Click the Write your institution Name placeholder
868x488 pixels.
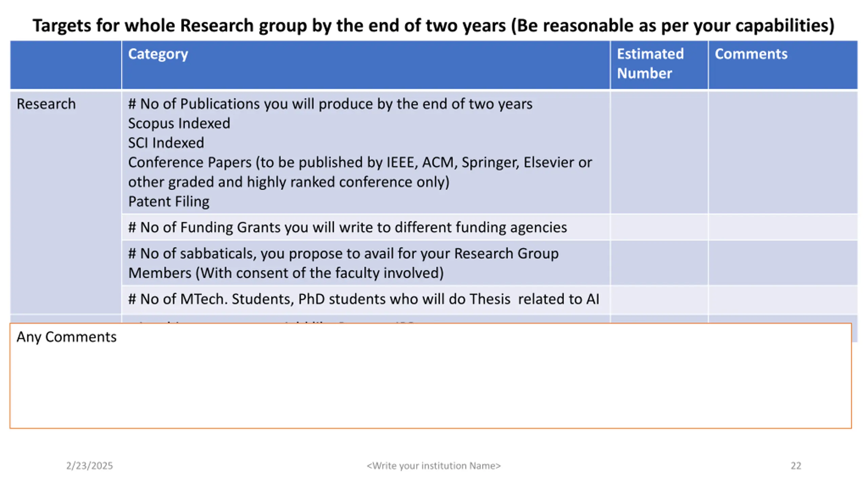click(x=434, y=466)
